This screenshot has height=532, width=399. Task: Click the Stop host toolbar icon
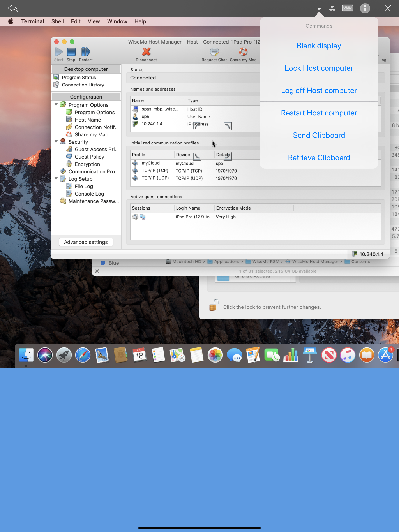[71, 52]
